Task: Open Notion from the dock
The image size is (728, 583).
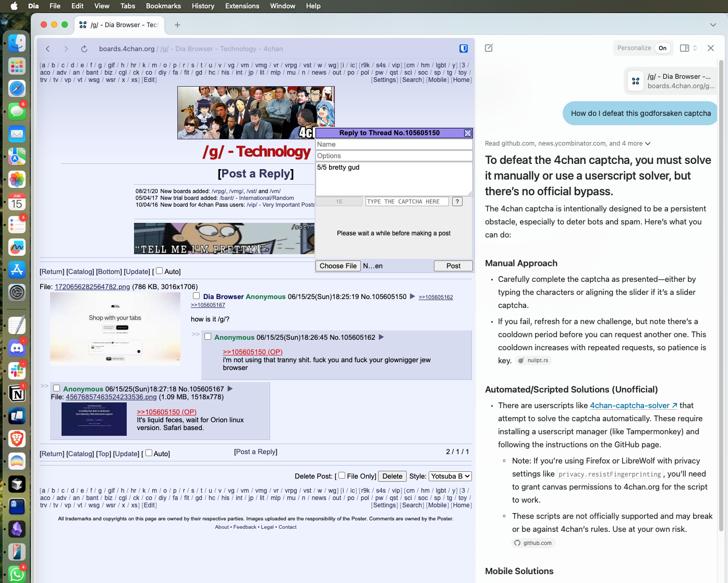Action: (17, 394)
